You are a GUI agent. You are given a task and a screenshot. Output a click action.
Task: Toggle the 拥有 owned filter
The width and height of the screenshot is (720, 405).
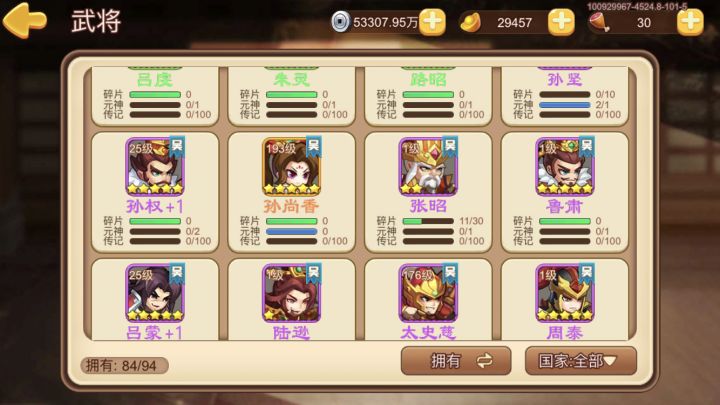[x=456, y=361]
